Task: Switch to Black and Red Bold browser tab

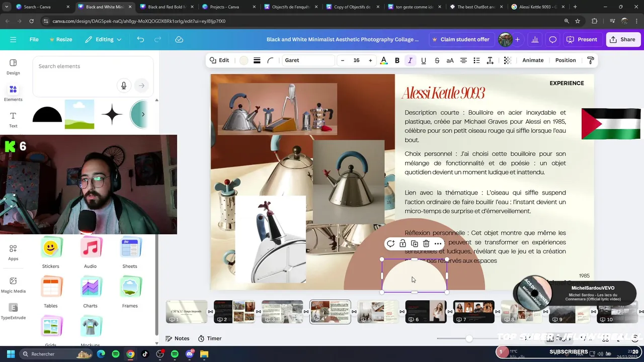Action: coord(166,7)
